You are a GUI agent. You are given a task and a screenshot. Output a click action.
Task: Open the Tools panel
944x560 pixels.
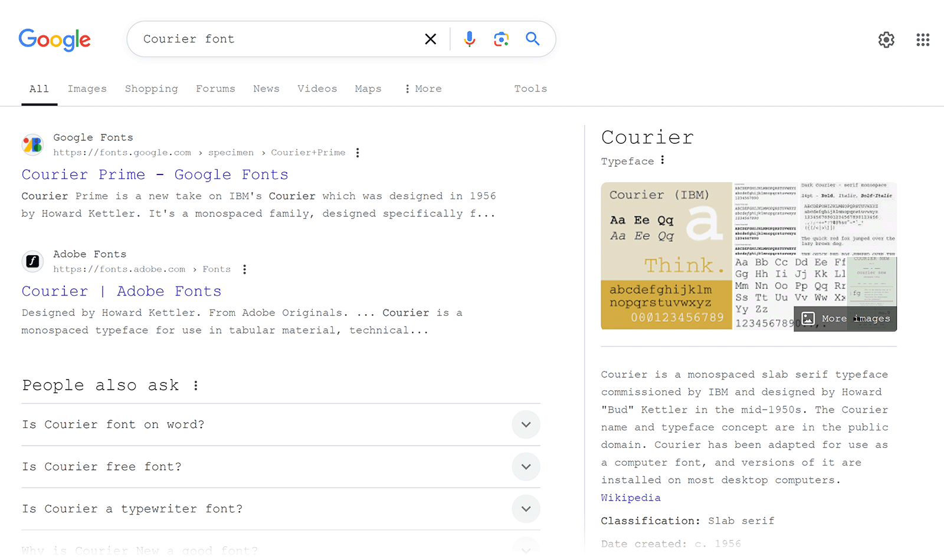(x=530, y=88)
